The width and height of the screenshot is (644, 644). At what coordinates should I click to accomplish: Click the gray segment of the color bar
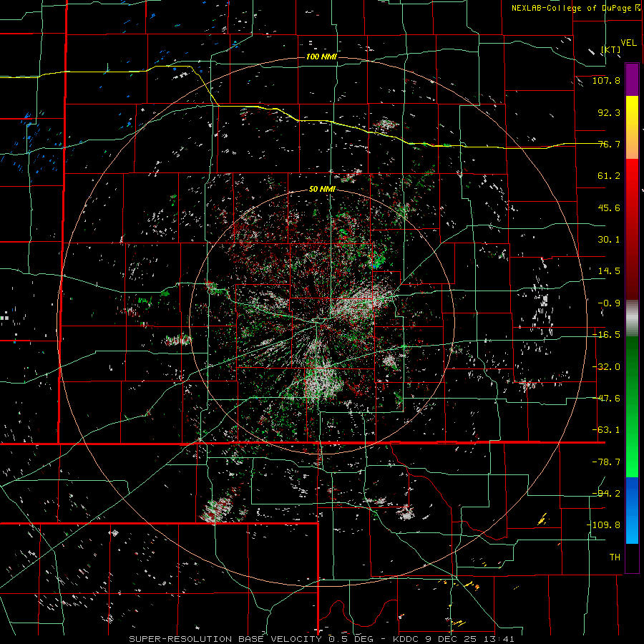pyautogui.click(x=632, y=318)
